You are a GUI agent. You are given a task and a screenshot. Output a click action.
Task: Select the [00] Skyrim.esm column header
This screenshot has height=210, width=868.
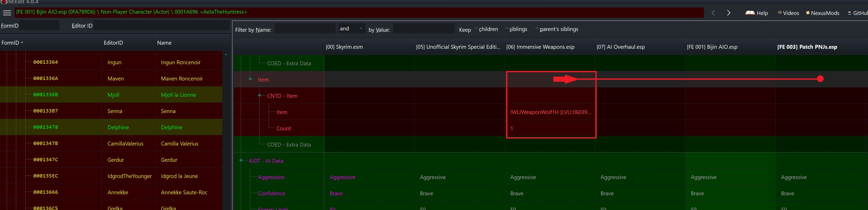tap(369, 47)
